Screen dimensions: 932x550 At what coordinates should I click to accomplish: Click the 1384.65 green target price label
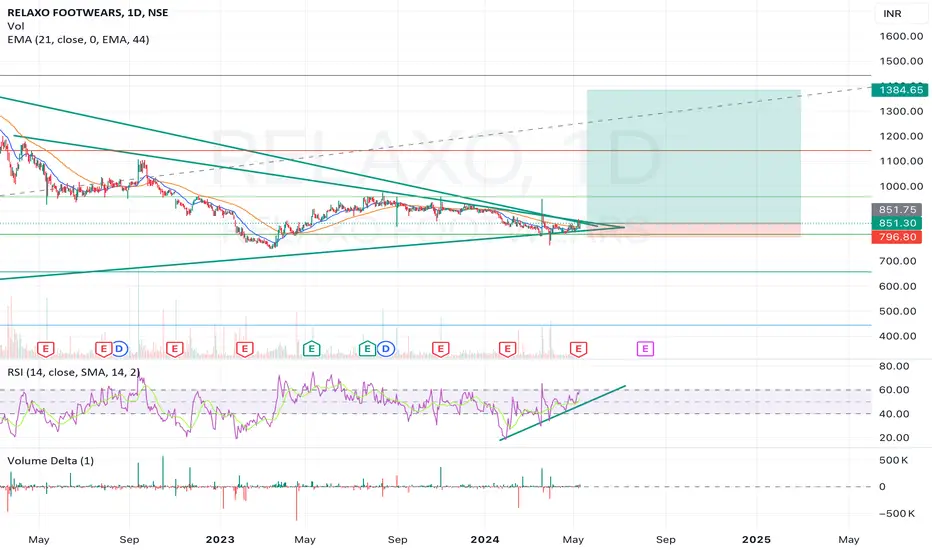[x=899, y=90]
